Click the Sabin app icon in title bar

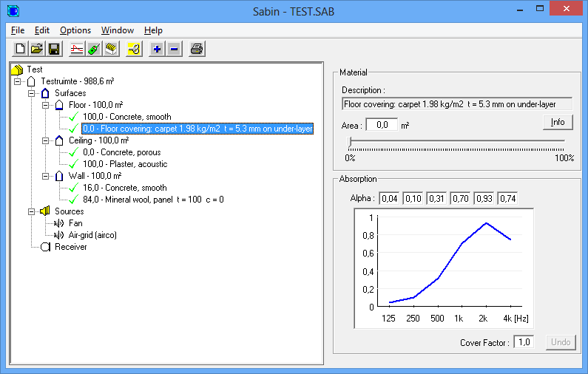point(13,11)
